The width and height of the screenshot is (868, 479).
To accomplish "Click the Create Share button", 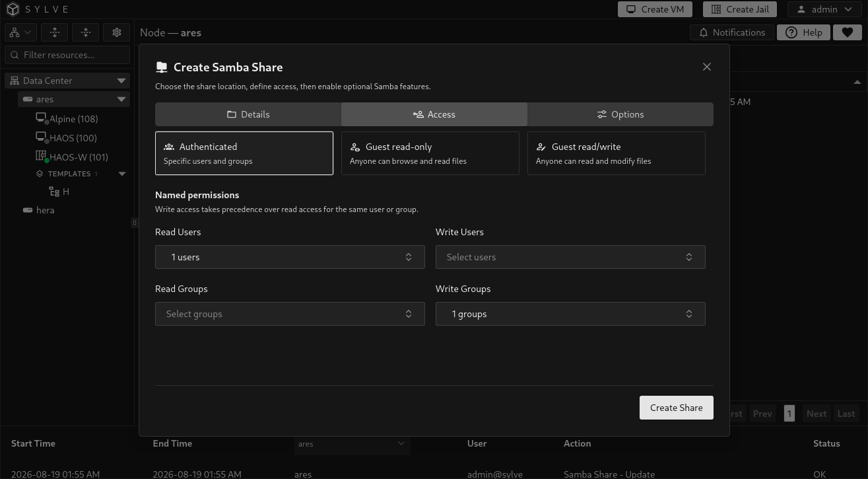I will 677,408.
